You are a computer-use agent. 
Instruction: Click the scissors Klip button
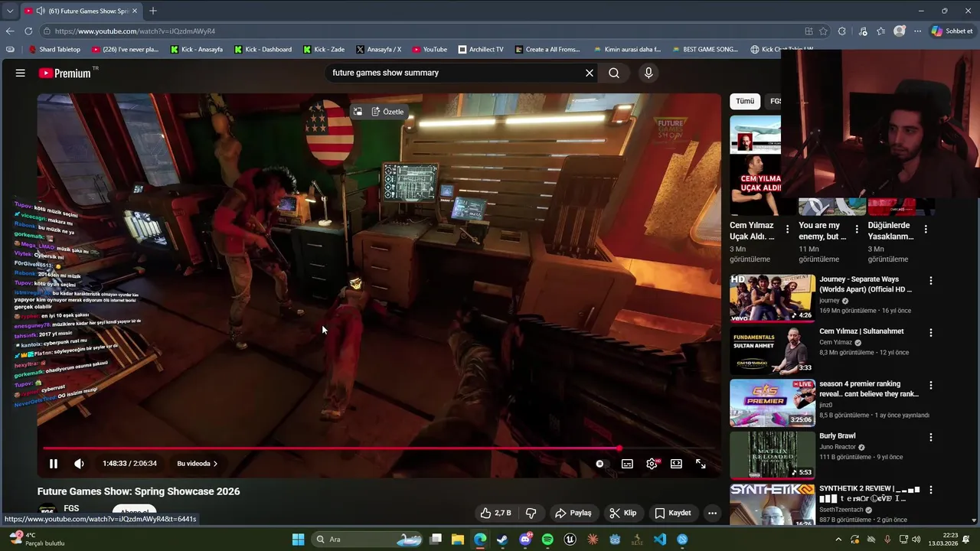623,513
